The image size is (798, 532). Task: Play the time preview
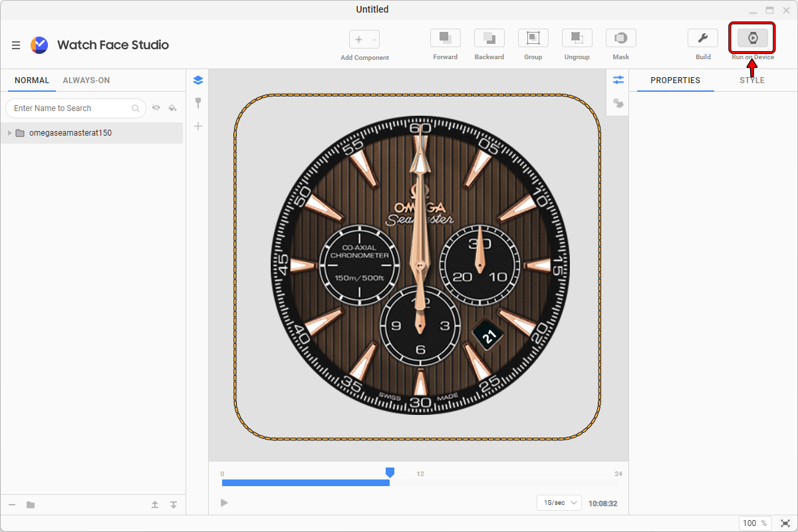(224, 503)
